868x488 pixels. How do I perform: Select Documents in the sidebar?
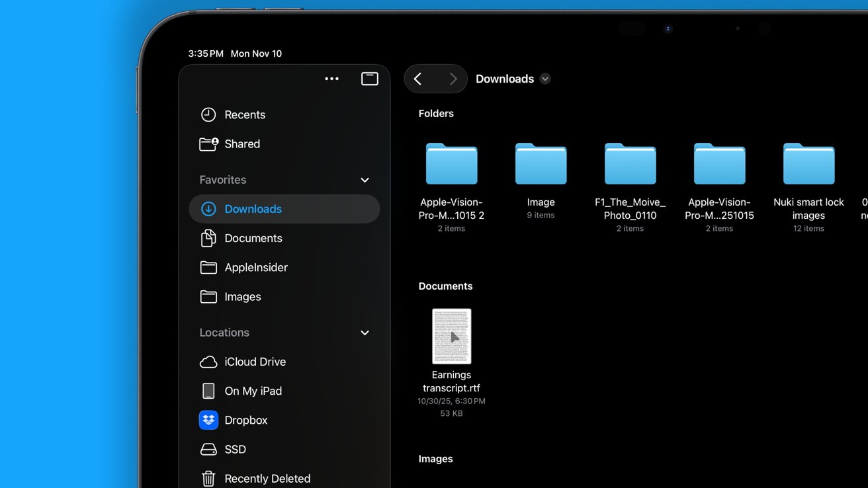(x=253, y=238)
